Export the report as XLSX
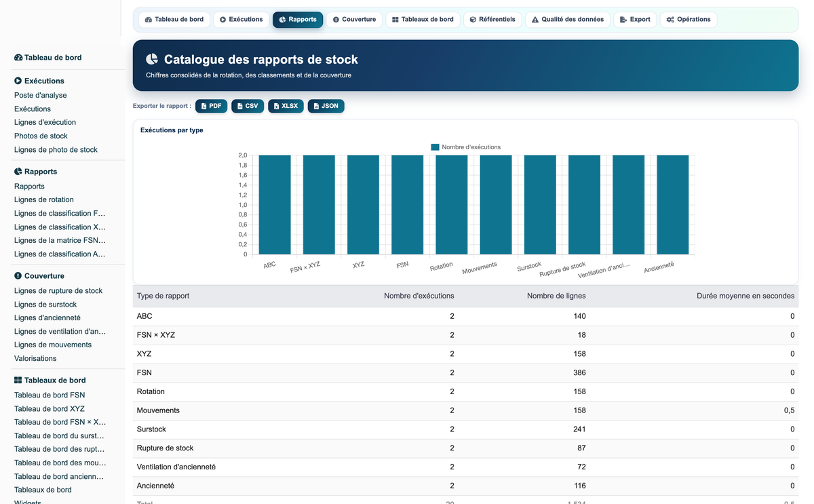 286,106
